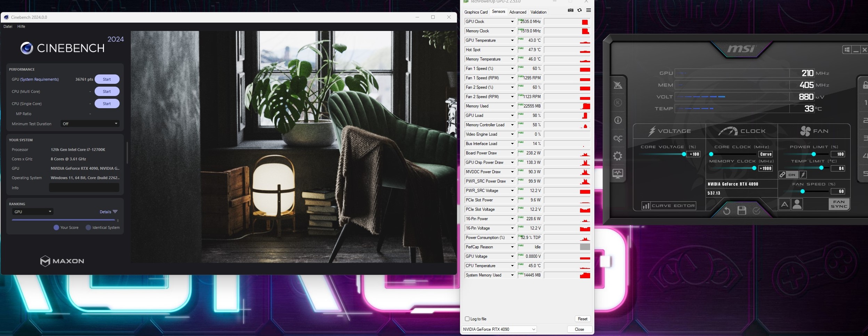Open Cinebench Hilfe menu
This screenshot has width=868, height=336.
pyautogui.click(x=21, y=26)
